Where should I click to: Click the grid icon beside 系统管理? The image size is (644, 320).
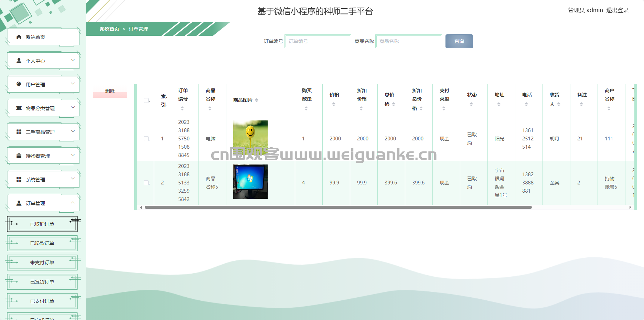[19, 180]
